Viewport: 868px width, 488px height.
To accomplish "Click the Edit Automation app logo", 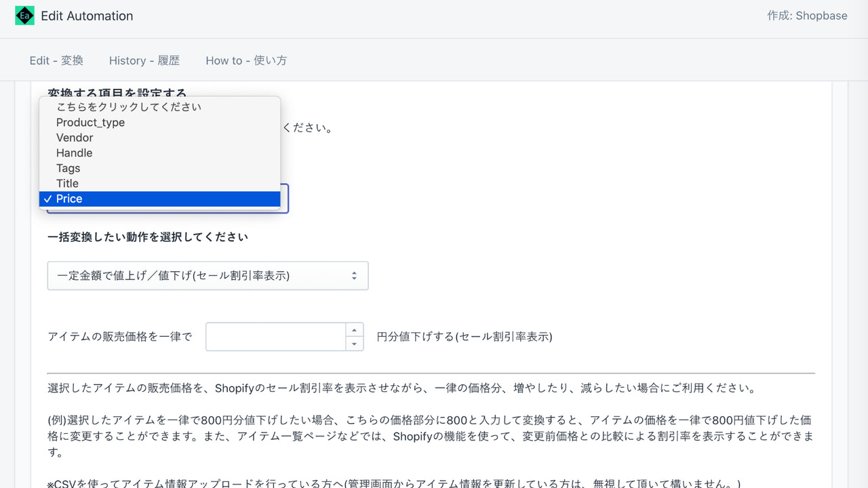I will click(x=24, y=15).
